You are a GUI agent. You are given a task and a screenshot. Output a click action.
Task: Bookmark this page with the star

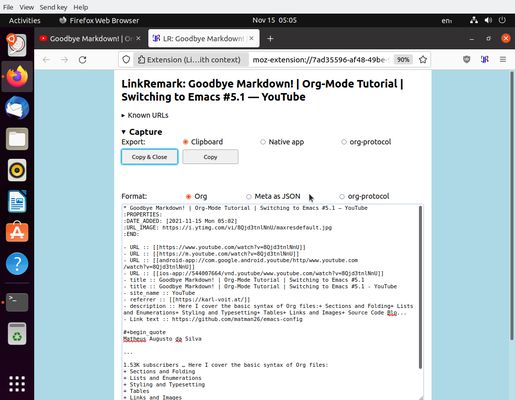423,60
